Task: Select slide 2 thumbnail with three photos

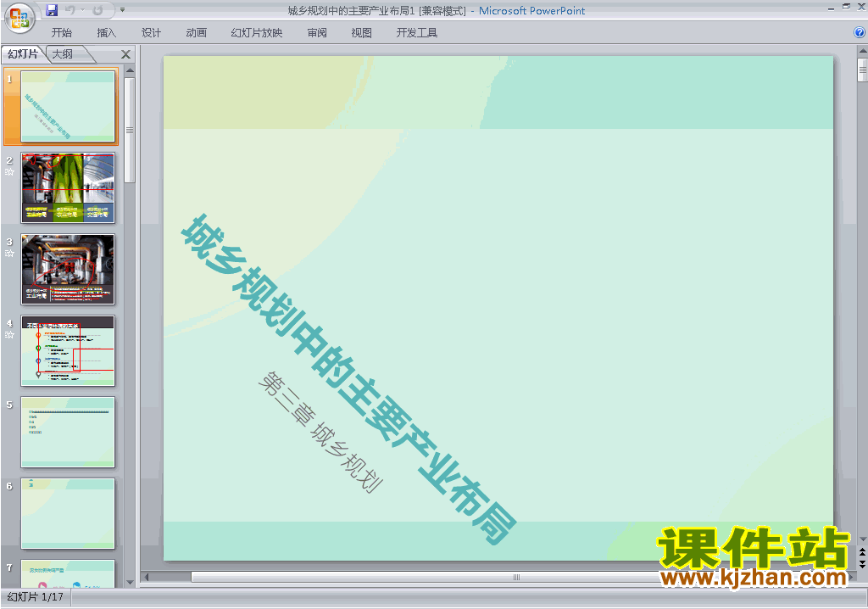Action: pyautogui.click(x=68, y=187)
